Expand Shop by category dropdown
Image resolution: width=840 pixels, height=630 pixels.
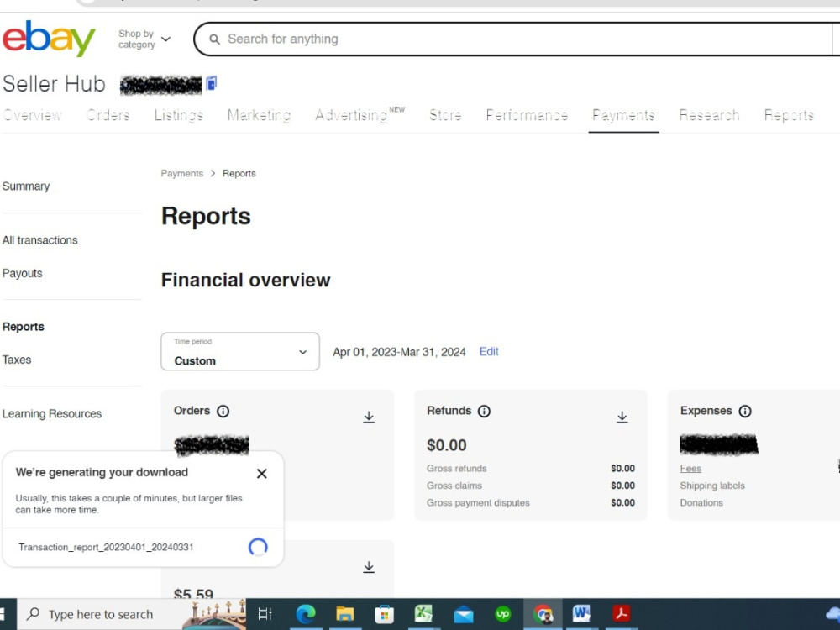click(144, 39)
